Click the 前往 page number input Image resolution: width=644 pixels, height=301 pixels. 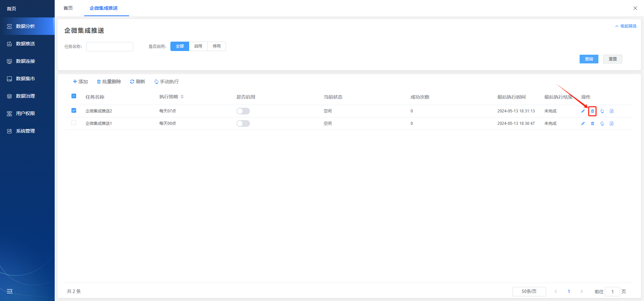[x=612, y=292]
